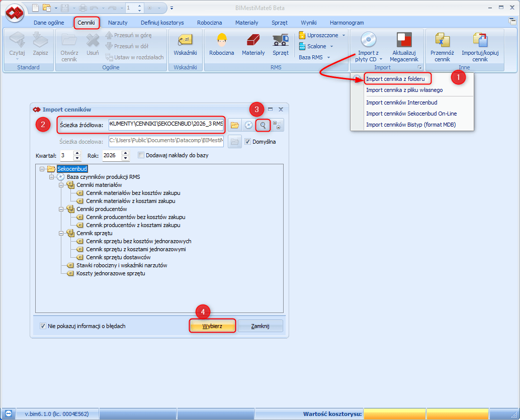The width and height of the screenshot is (520, 420).
Task: Click the tree structure icon in dialog
Action: (x=277, y=125)
